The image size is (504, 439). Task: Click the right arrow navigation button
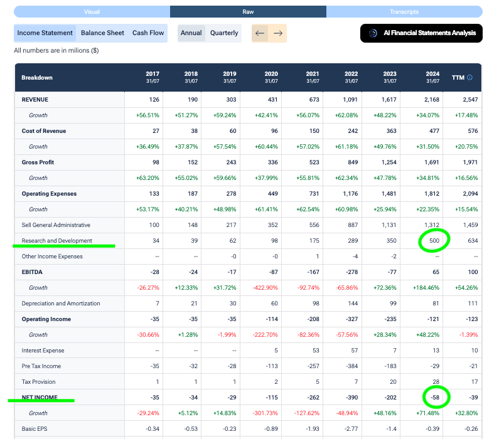click(x=278, y=33)
